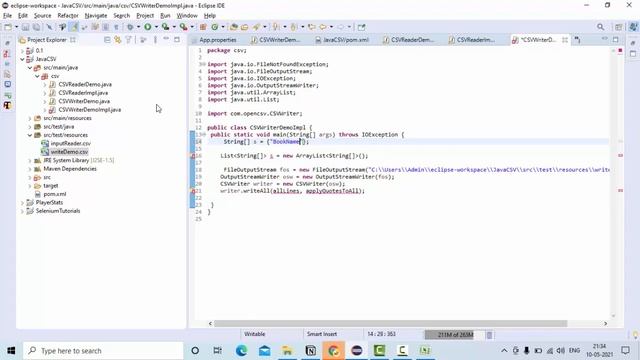Open the Windows Start menu
The width and height of the screenshot is (640, 360).
click(x=11, y=351)
